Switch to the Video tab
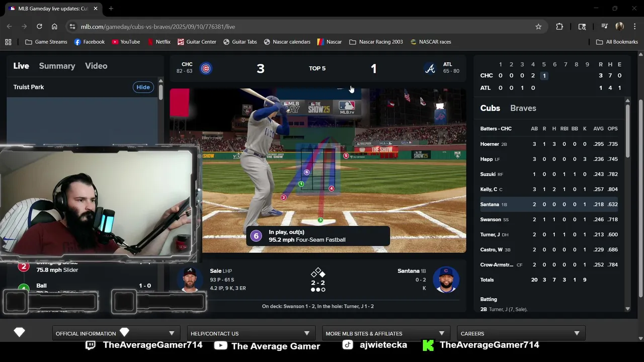This screenshot has height=362, width=644. coord(96,66)
